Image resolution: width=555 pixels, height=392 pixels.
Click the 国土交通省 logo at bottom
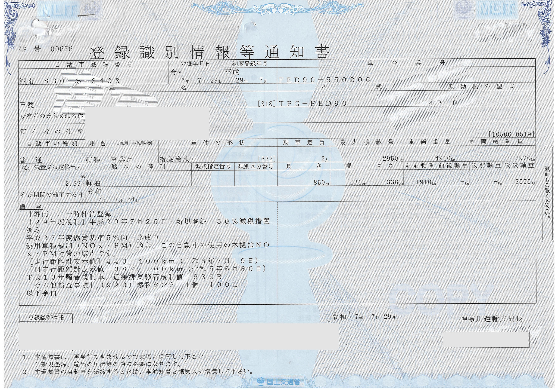[279, 382]
